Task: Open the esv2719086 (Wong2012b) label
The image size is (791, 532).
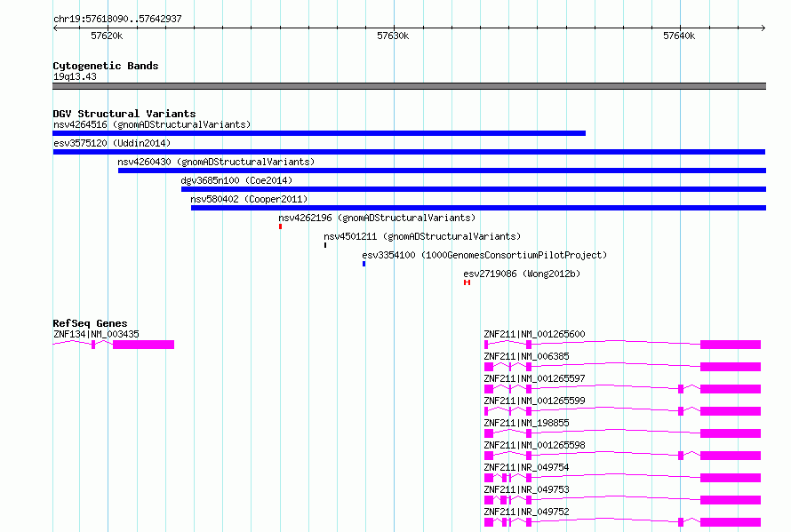Action: 522,274
